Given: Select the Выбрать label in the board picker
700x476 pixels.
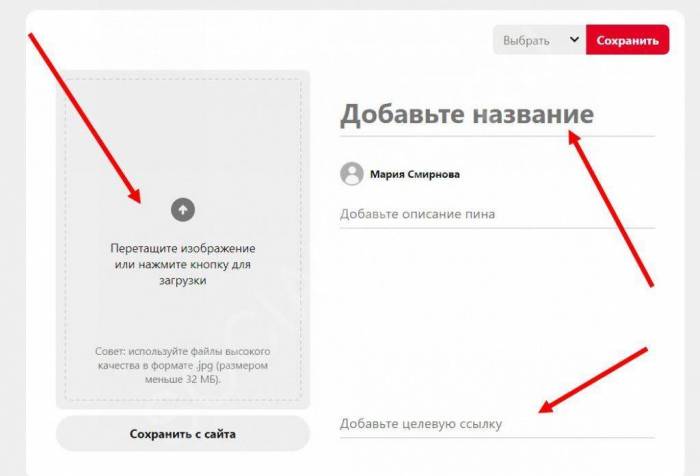Looking at the screenshot, I should (526, 40).
